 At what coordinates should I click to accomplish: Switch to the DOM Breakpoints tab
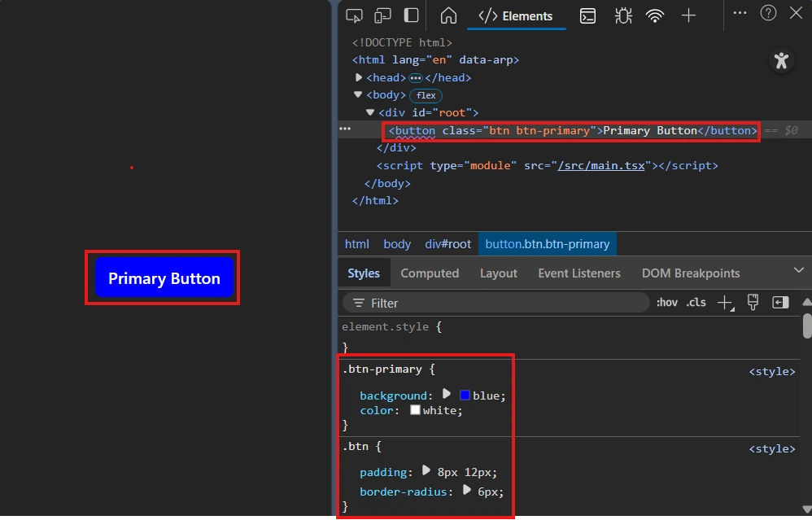691,273
